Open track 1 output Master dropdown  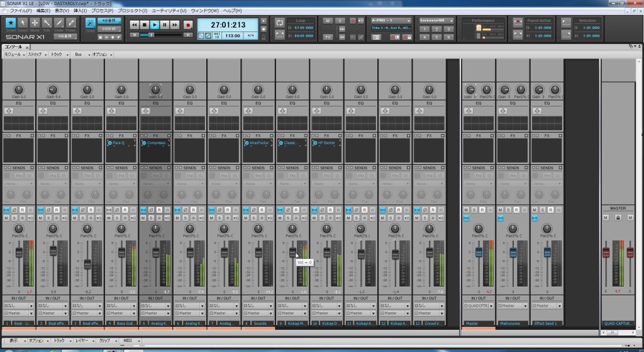(x=18, y=314)
